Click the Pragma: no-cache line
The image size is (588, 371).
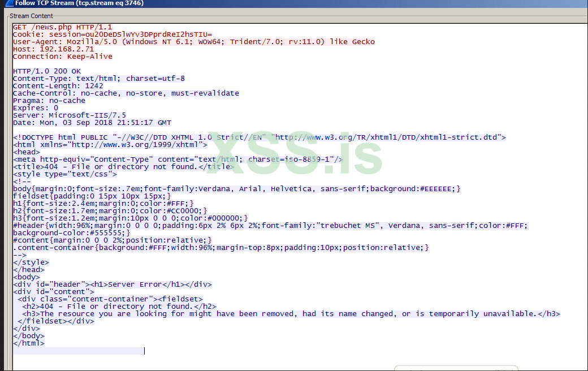49,101
